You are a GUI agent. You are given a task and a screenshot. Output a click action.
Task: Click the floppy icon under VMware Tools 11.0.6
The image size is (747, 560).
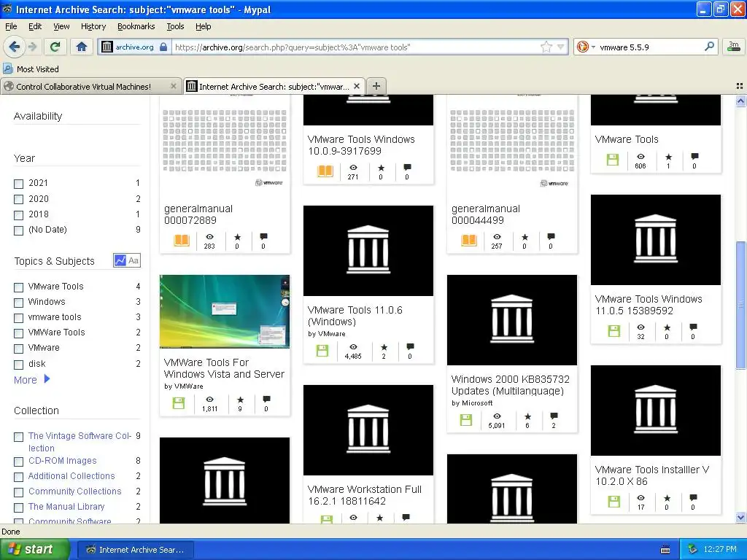(x=322, y=351)
